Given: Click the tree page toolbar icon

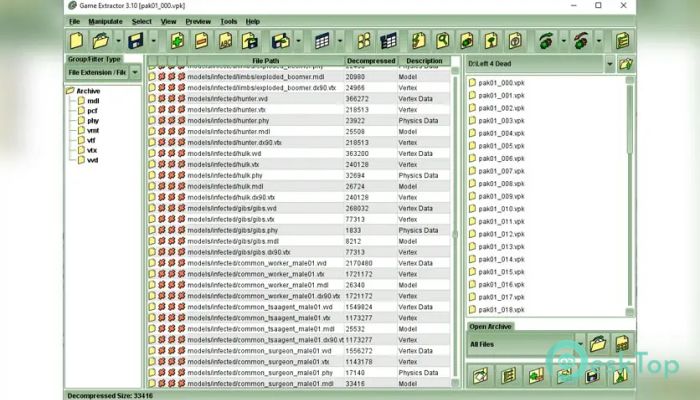Looking at the screenshot, I should pos(491,41).
